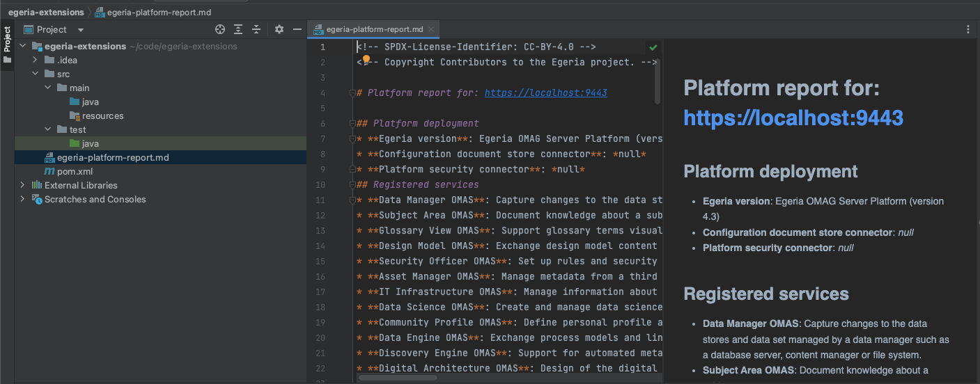Click the Scratches and Consoles icon

(37, 199)
